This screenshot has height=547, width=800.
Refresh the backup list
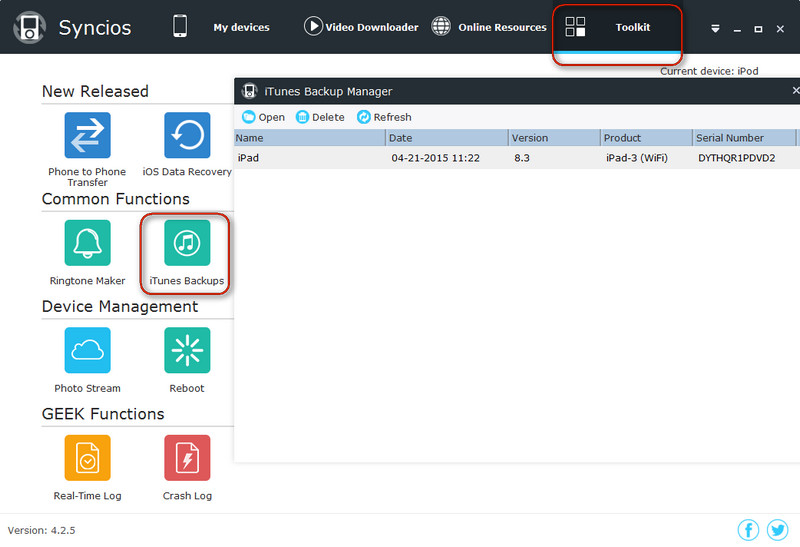tap(384, 117)
